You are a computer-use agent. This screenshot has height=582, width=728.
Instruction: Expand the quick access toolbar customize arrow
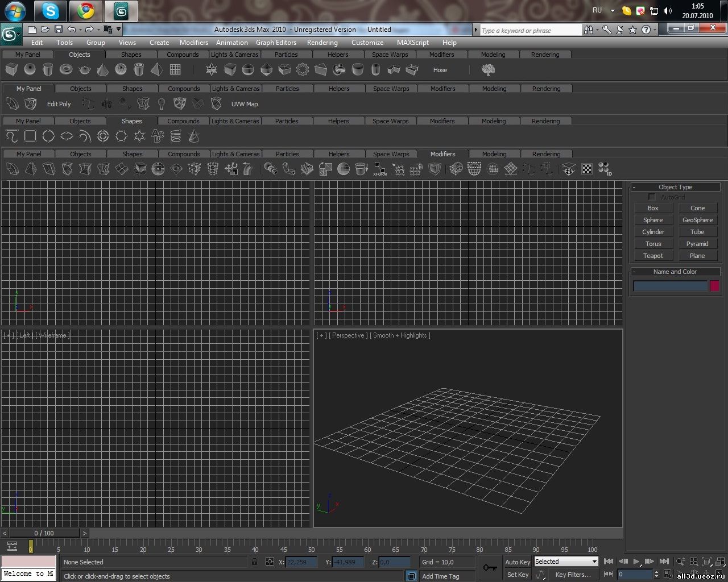point(118,30)
